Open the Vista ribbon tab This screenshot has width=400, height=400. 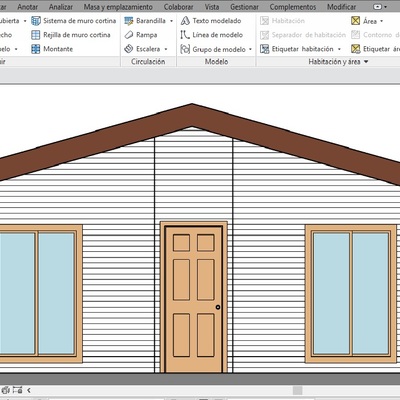212,7
